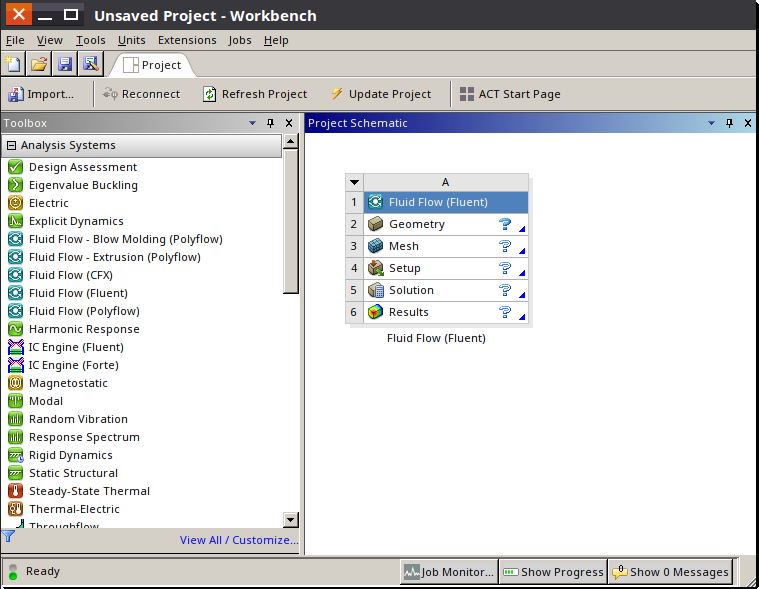The image size is (759, 589).
Task: Select the Steady-State Thermal icon
Action: (15, 491)
